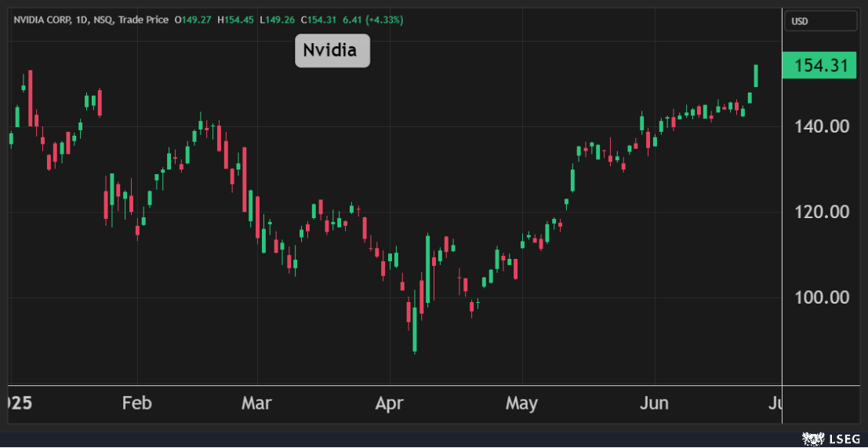The width and height of the screenshot is (868, 448).
Task: Click the closing price C154.31 in header
Action: 311,20
